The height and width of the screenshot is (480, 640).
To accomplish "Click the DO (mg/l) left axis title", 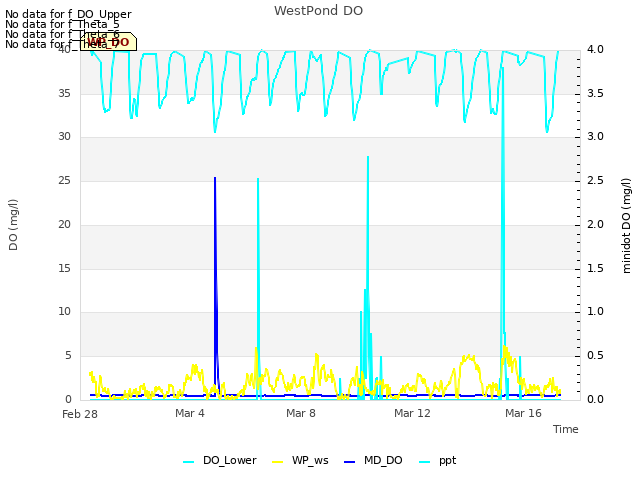I will (x=13, y=225).
